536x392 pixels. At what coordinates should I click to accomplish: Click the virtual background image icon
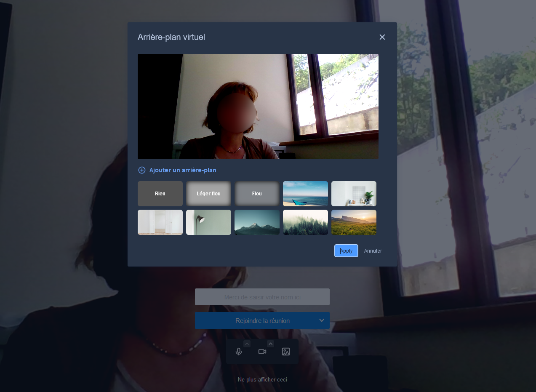pyautogui.click(x=286, y=352)
